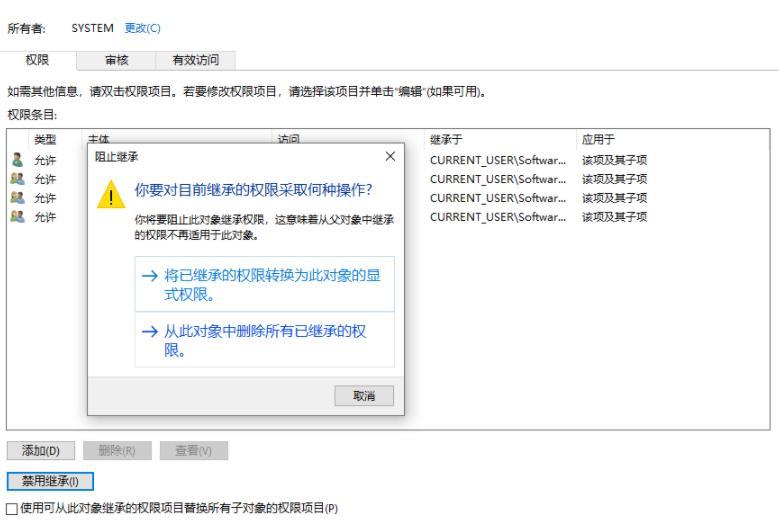Sort by the 类型 column header
The width and height of the screenshot is (779, 522).
pos(45,139)
